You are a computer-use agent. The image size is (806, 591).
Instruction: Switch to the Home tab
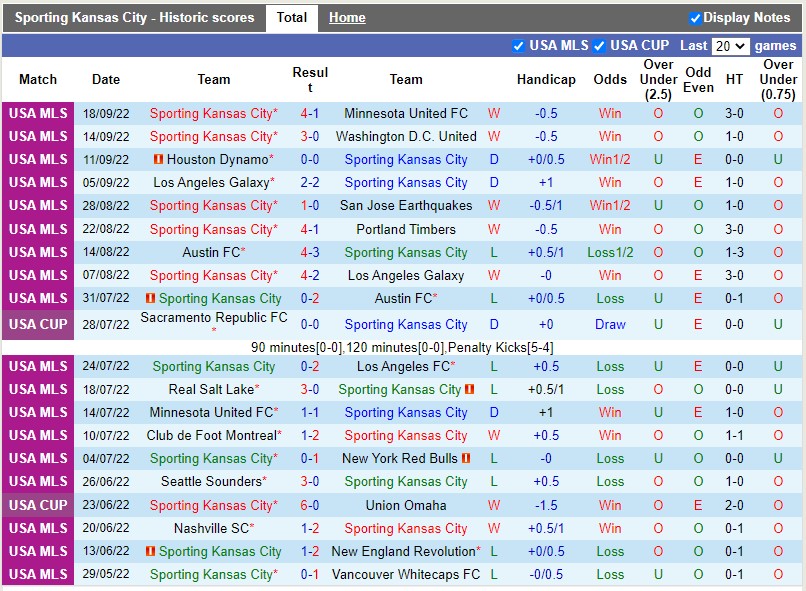coord(346,17)
